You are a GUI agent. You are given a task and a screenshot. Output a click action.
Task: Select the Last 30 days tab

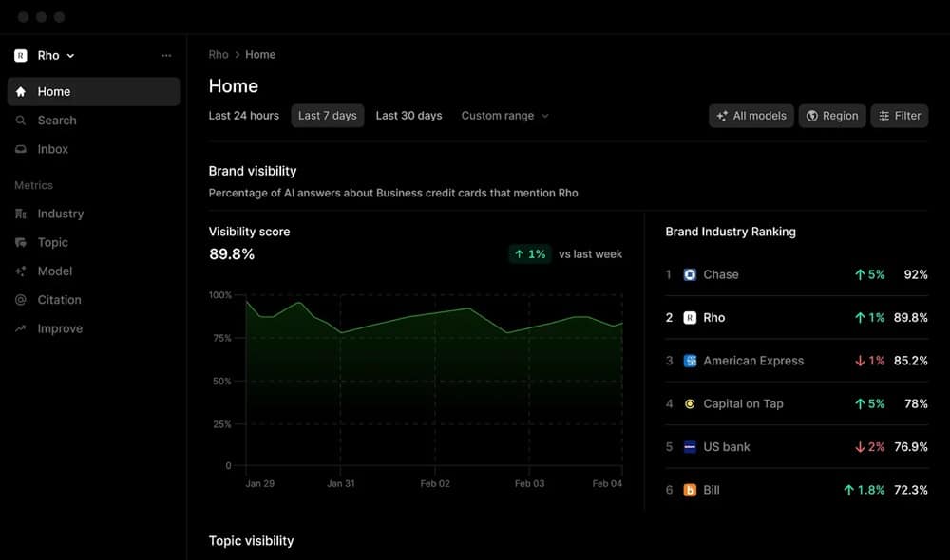pos(408,116)
